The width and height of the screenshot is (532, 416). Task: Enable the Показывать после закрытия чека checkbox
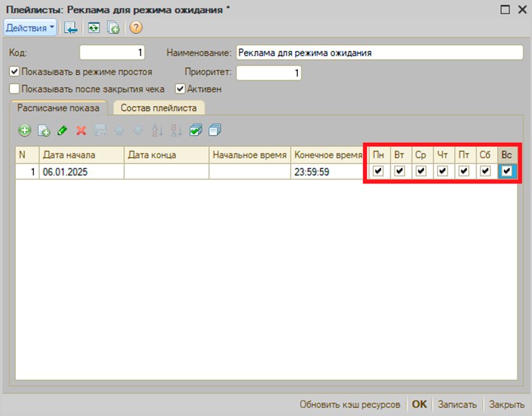(14, 89)
